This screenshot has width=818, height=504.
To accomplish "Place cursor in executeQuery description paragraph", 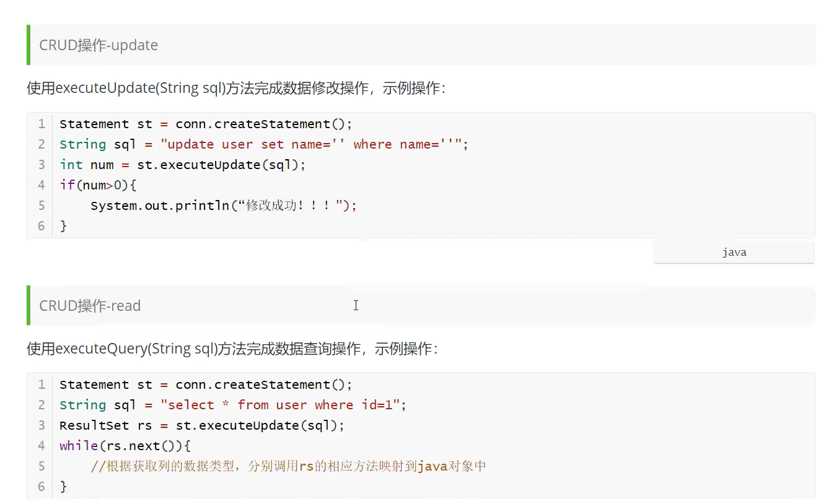I will click(x=232, y=349).
